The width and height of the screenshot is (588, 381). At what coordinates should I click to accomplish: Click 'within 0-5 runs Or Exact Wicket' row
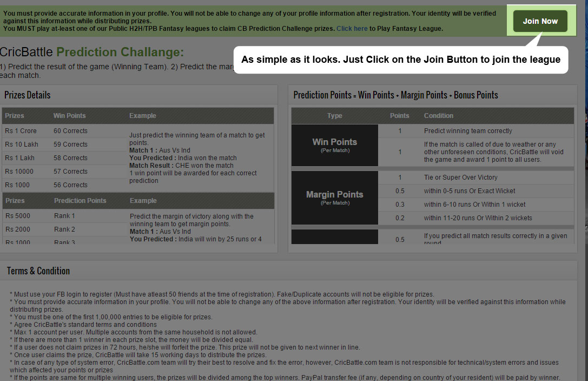pos(470,191)
